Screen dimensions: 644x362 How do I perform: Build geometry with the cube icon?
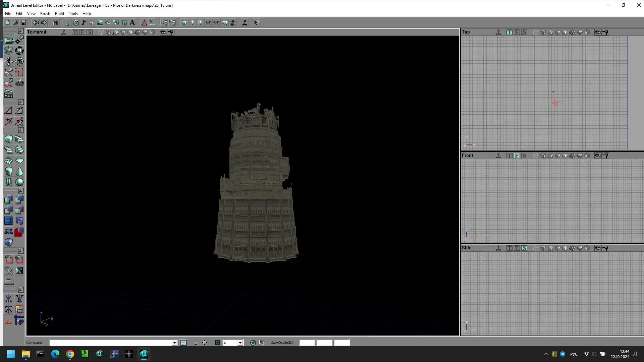point(184,22)
